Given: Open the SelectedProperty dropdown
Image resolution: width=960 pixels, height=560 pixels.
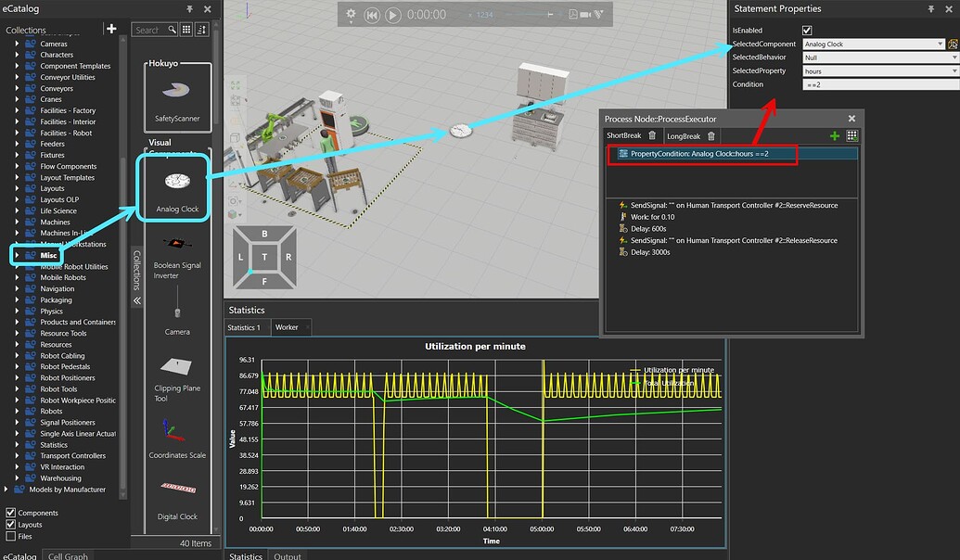Looking at the screenshot, I should 954,70.
